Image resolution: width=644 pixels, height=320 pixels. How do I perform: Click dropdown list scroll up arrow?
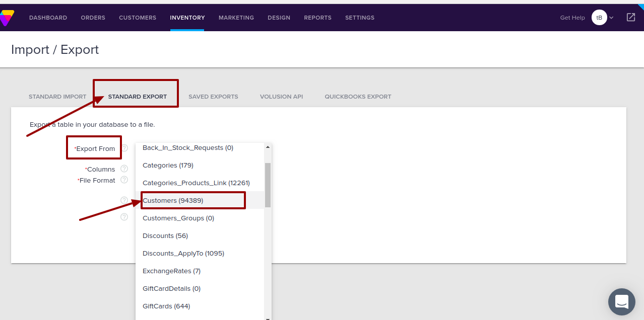pyautogui.click(x=268, y=147)
